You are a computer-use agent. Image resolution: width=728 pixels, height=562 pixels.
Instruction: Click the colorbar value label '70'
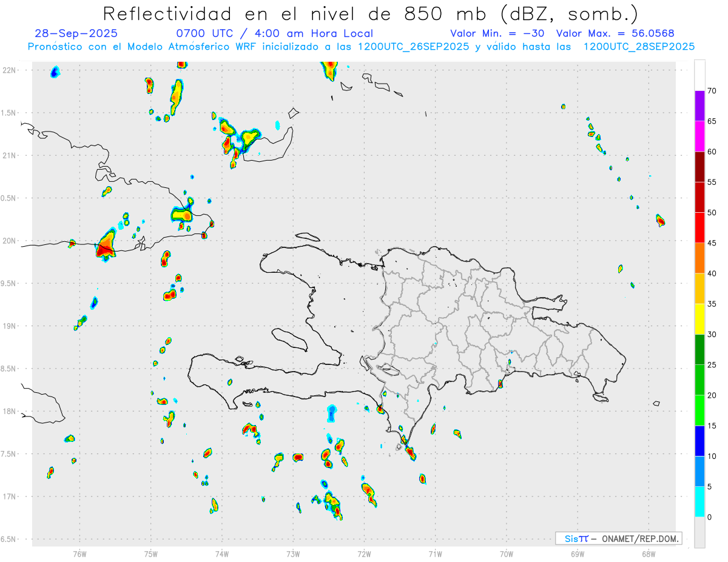712,91
